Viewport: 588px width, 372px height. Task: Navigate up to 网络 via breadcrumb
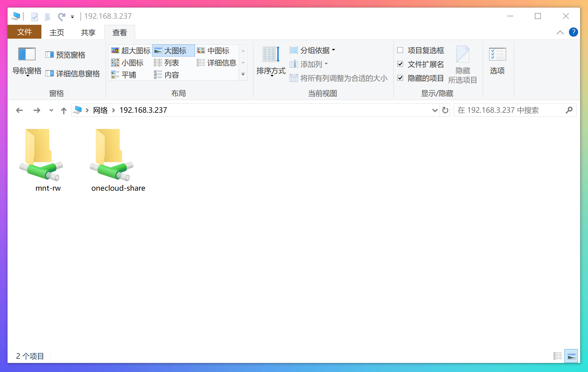click(x=100, y=110)
